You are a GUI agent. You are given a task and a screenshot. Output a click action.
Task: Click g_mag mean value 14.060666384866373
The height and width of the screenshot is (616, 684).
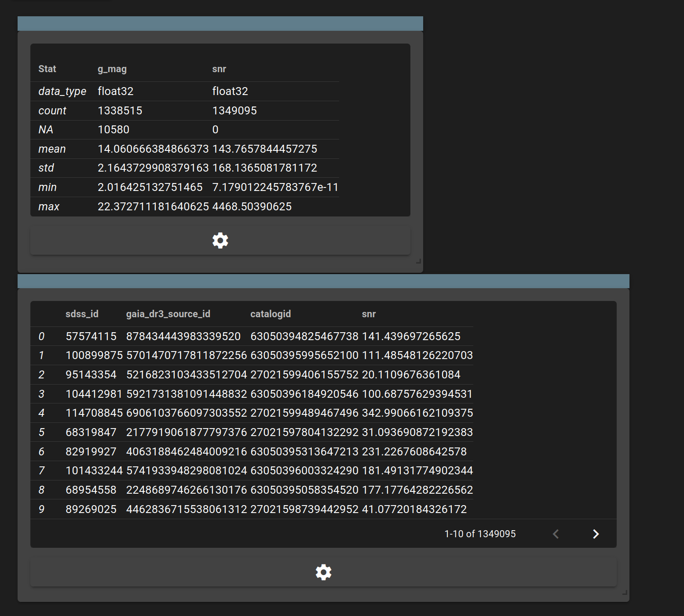(153, 149)
